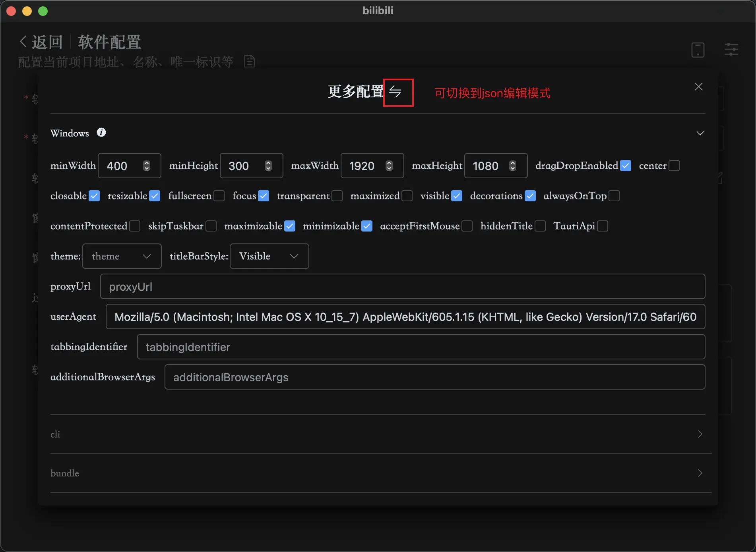This screenshot has height=552, width=756.
Task: Expand the bundle section
Action: pyautogui.click(x=700, y=473)
